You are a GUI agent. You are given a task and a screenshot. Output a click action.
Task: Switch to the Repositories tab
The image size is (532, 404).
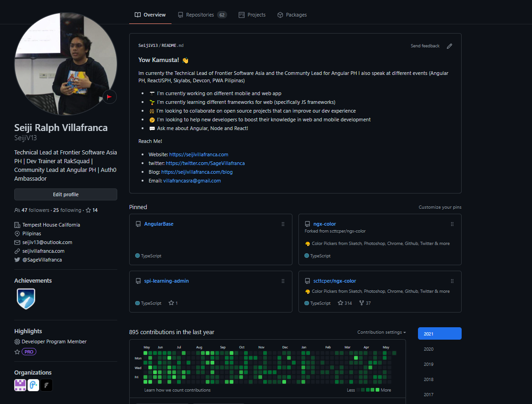[x=202, y=15]
